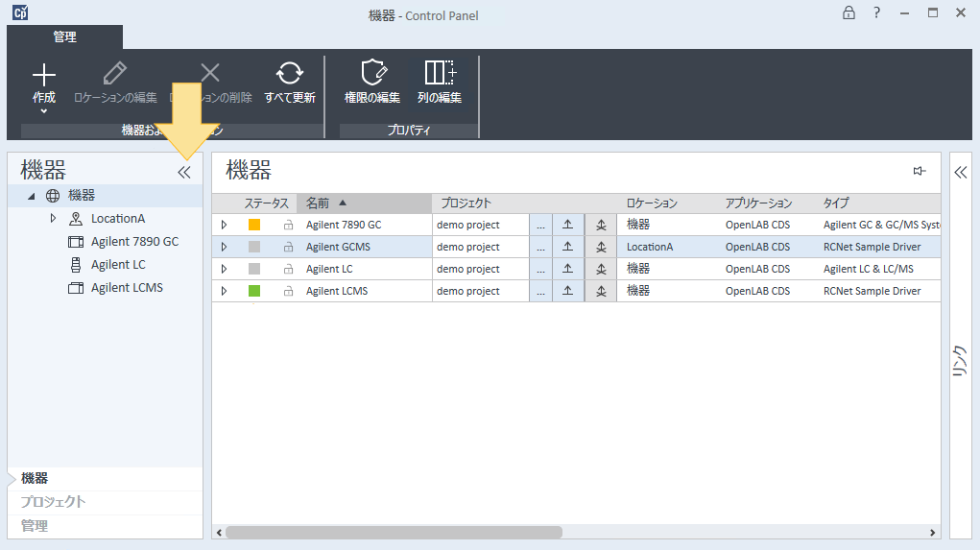Viewport: 980px width, 550px height.
Task: Click the Agilent LC instrument icon in tree
Action: click(76, 265)
